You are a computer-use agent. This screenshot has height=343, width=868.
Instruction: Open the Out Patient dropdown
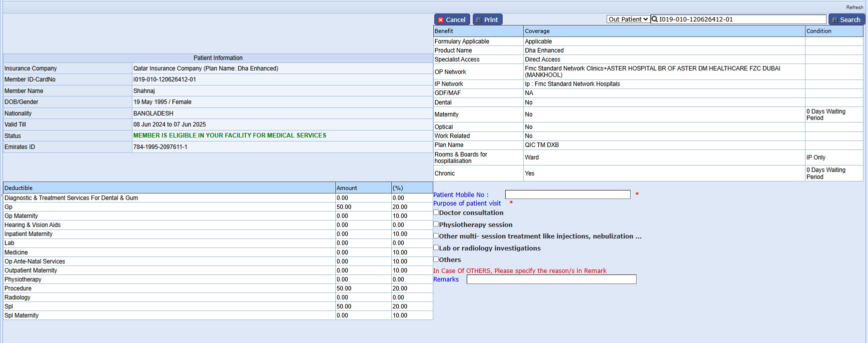(x=628, y=19)
